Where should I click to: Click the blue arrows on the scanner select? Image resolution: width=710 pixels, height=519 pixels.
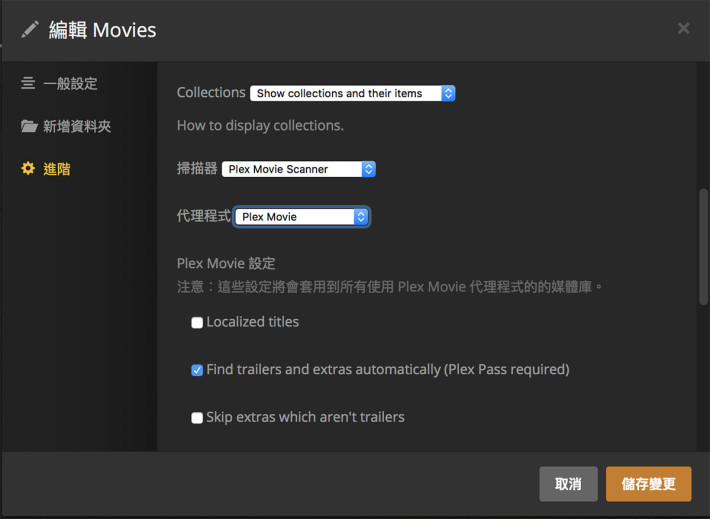pyautogui.click(x=369, y=169)
